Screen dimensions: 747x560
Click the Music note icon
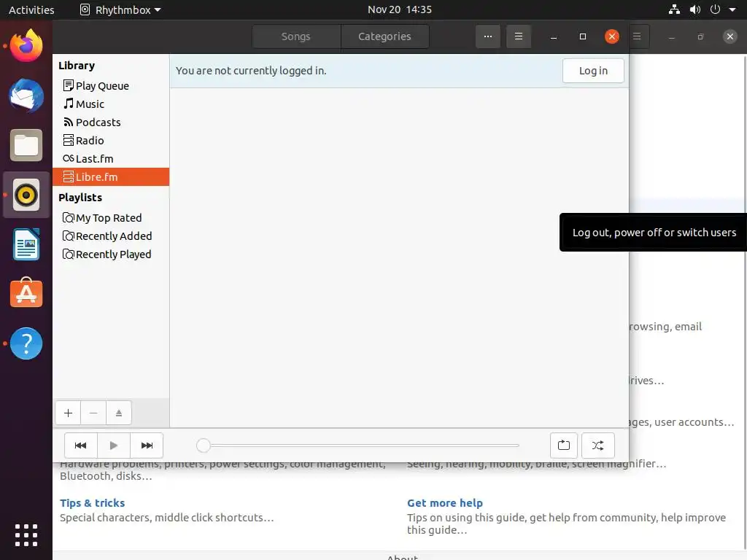click(69, 104)
